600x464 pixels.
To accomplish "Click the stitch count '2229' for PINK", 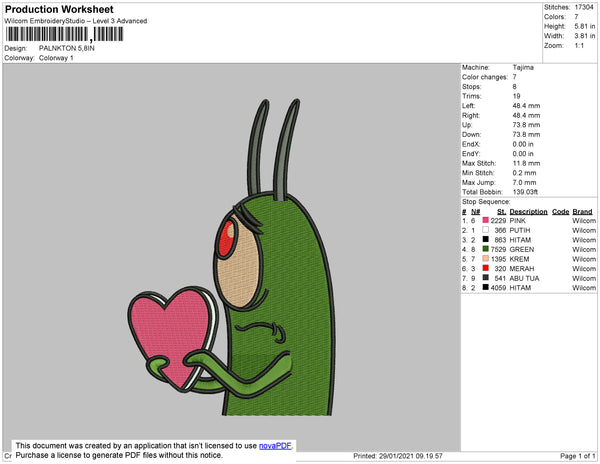I will (498, 221).
